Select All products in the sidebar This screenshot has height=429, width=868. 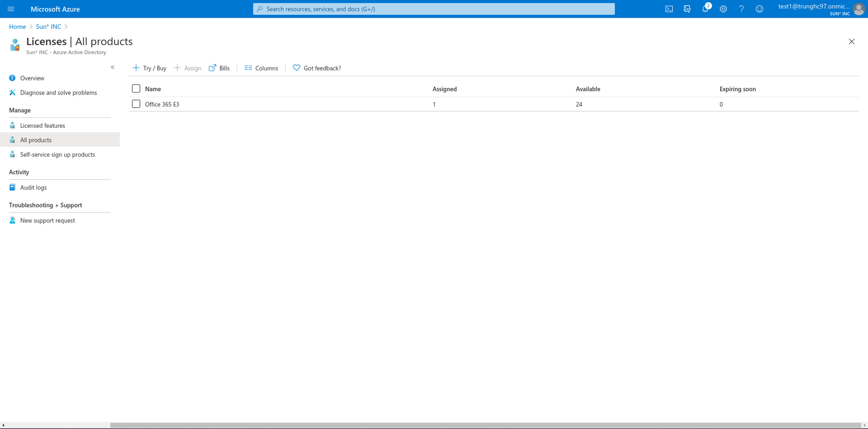tap(36, 140)
